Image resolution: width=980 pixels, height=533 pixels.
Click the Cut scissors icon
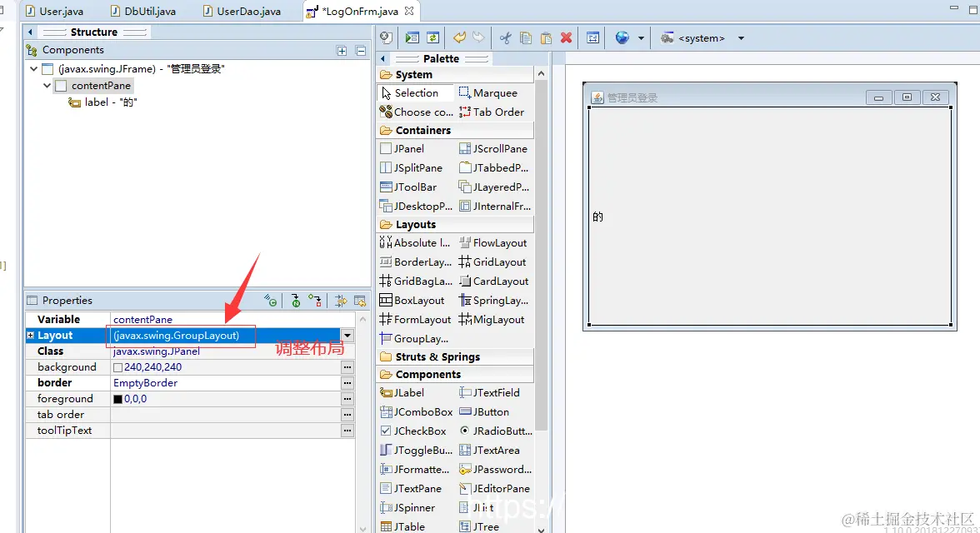coord(505,38)
